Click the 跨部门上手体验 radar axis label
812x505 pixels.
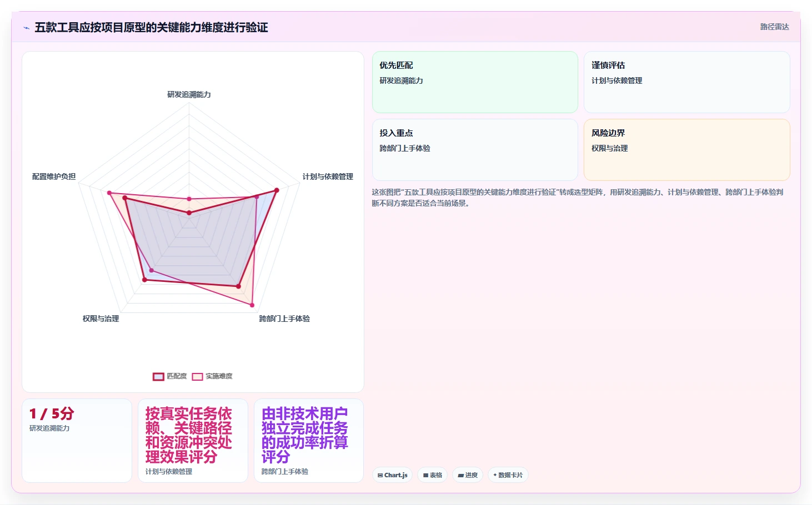coord(284,319)
